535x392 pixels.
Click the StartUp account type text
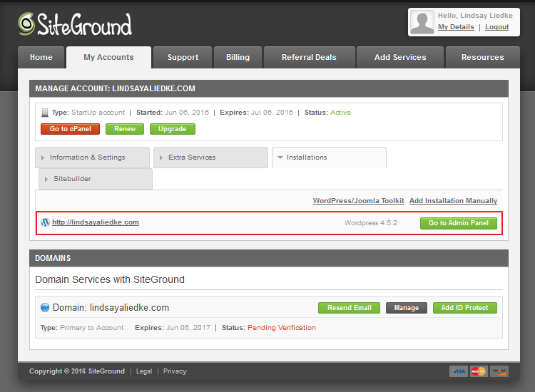98,113
